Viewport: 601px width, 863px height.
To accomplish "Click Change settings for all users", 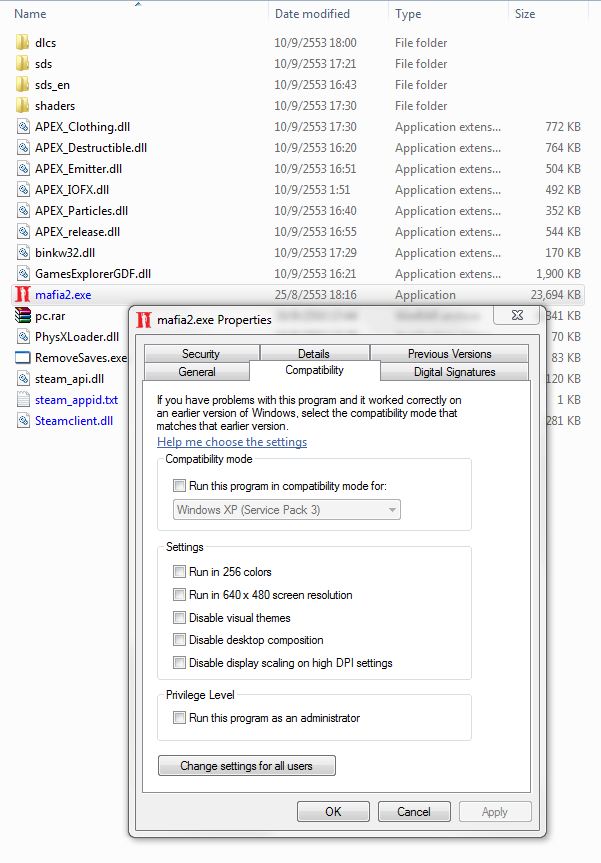I will tap(247, 766).
